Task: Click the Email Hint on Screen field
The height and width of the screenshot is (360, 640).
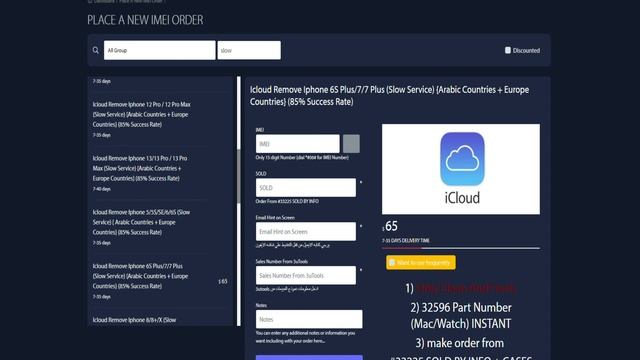Action: point(306,231)
